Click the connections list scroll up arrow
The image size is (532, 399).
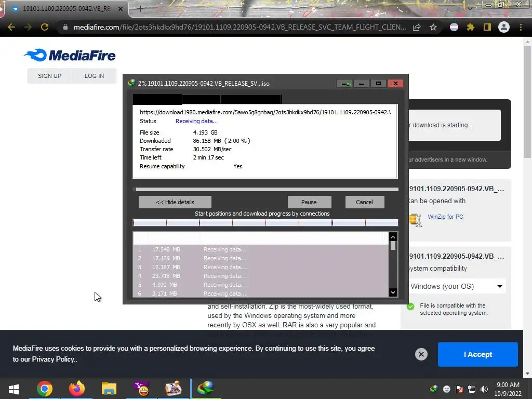(x=393, y=237)
